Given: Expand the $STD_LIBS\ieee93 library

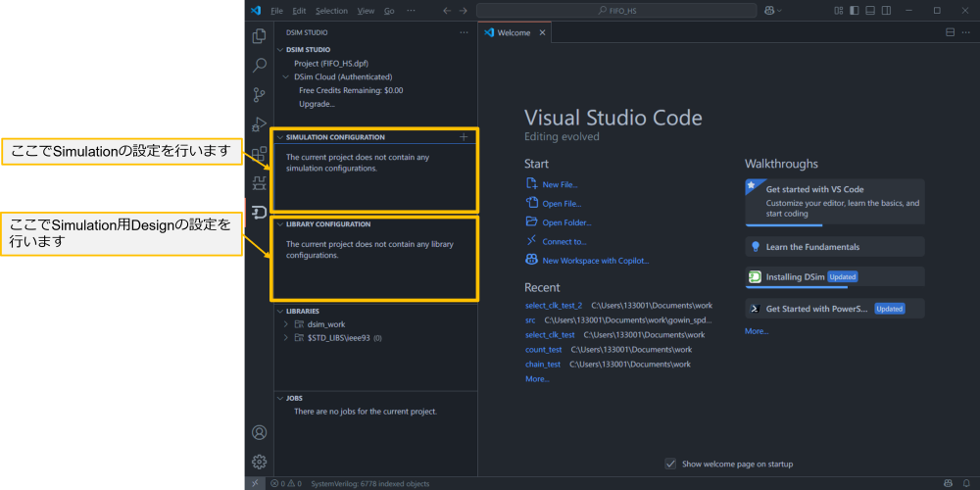Looking at the screenshot, I should [286, 338].
